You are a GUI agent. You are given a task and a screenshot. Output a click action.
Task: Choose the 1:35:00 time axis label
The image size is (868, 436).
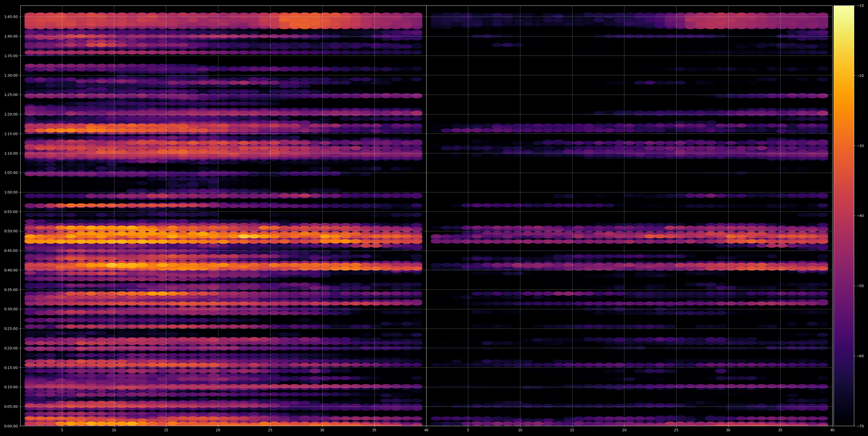click(11, 56)
